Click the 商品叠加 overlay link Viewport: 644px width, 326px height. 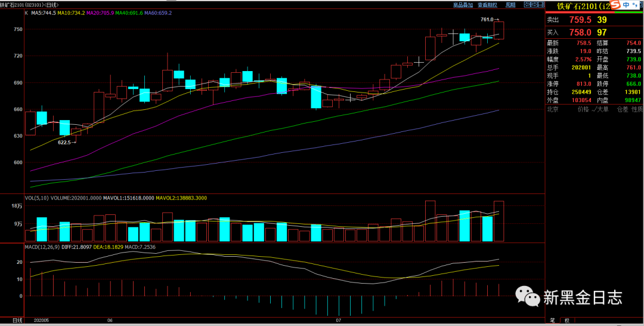[463, 5]
